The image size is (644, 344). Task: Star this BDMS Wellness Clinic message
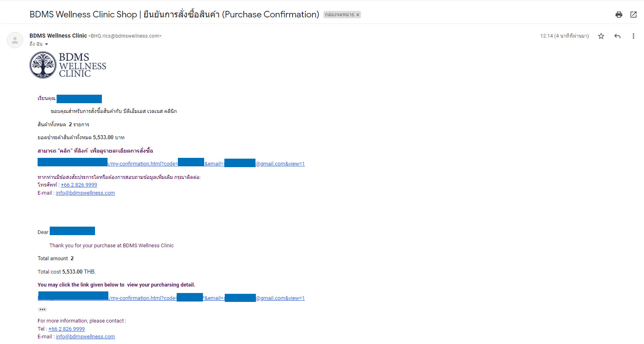(x=601, y=36)
